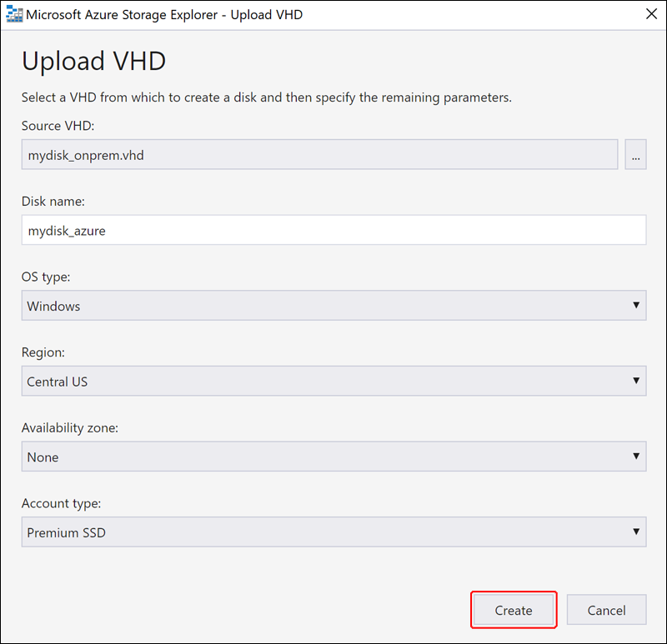Click the "Source VHD:" label

[x=58, y=126]
